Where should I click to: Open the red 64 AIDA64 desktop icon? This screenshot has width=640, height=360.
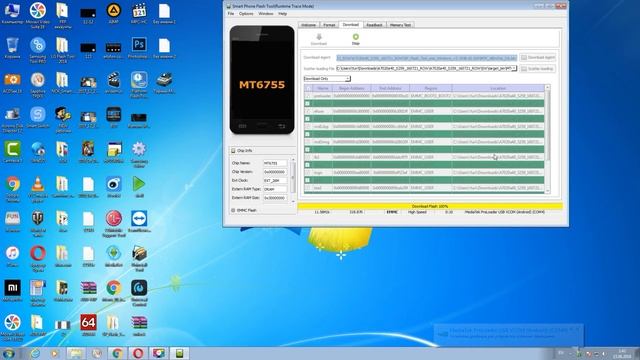pos(88,323)
